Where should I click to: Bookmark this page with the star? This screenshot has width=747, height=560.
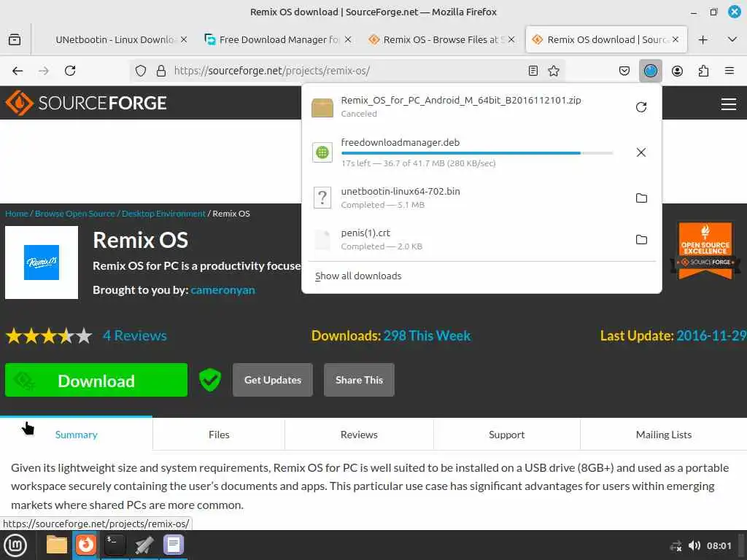(554, 71)
